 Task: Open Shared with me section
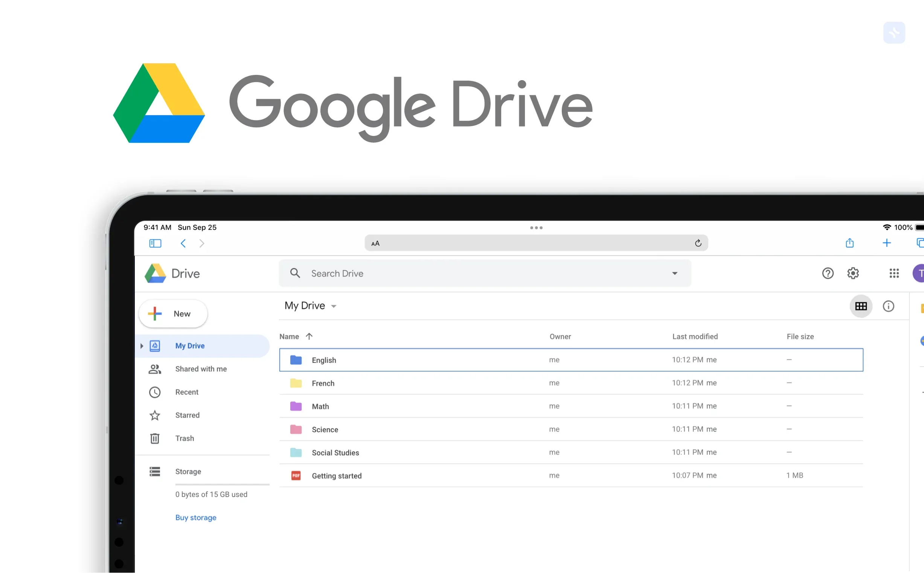tap(202, 369)
